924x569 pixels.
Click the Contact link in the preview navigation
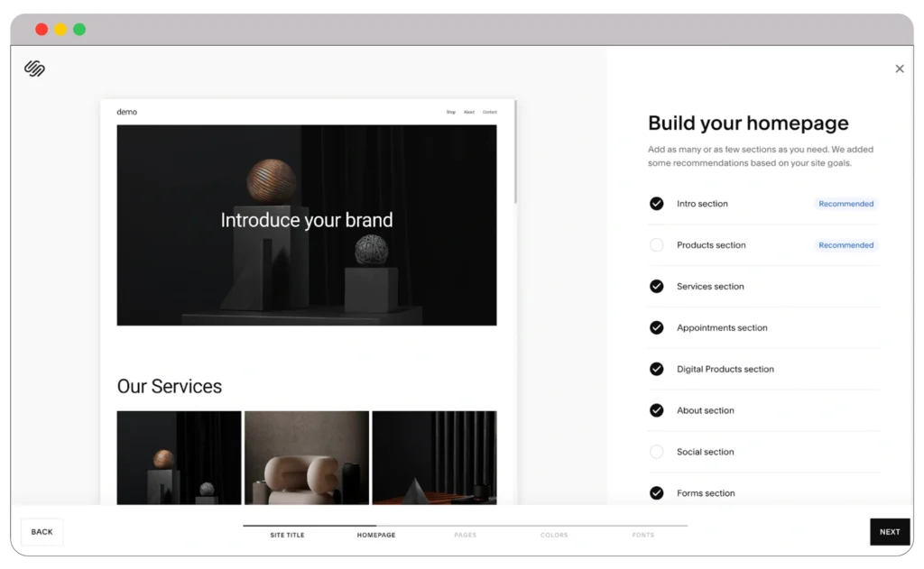coord(490,111)
